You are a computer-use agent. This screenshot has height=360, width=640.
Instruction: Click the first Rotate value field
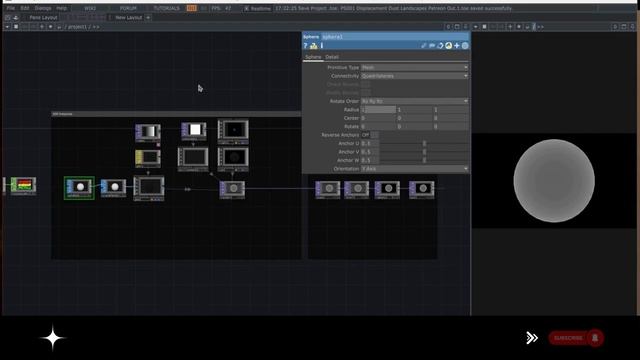[x=378, y=127]
